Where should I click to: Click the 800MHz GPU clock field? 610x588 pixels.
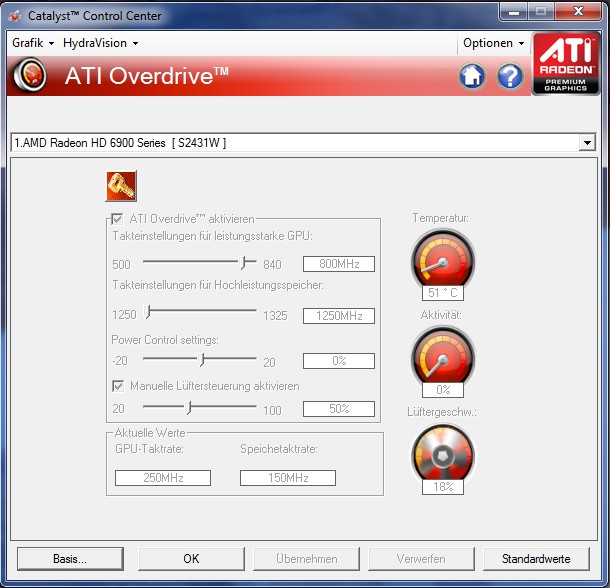pyautogui.click(x=339, y=264)
